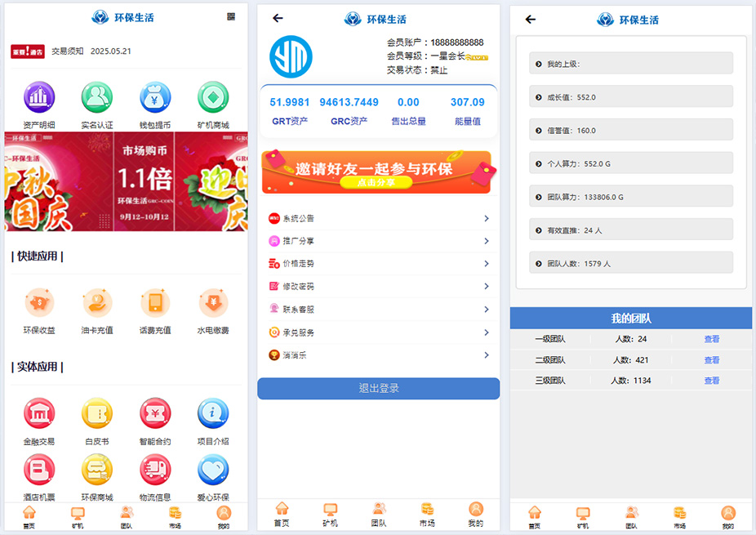
Task: Click 查看 link for 三级团队
Action: pos(711,381)
